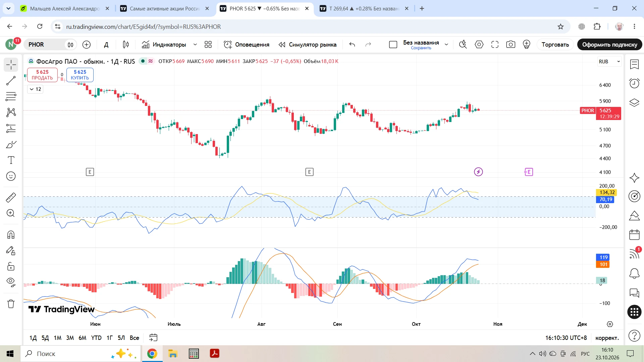Open the candlestick chart type menu
The image size is (644, 362).
pos(126,45)
